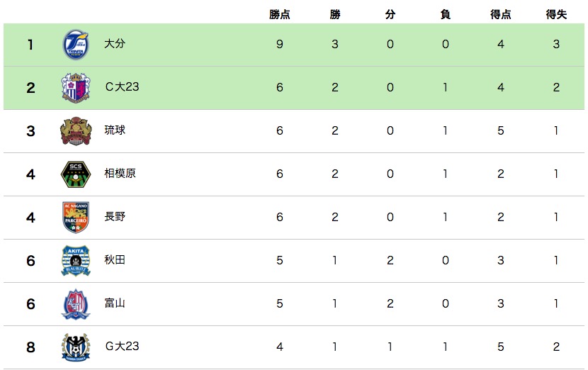Select the G大23 team name
This screenshot has width=588, height=370.
122,347
